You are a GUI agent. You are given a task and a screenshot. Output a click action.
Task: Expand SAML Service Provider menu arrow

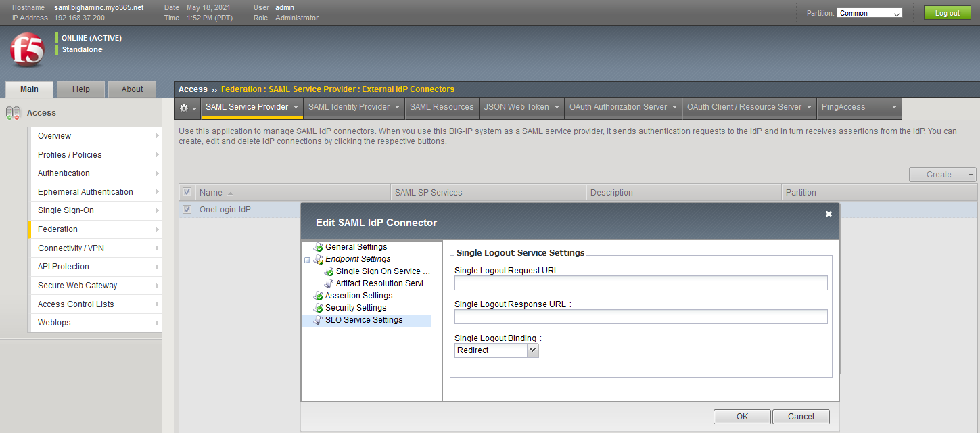pyautogui.click(x=296, y=107)
